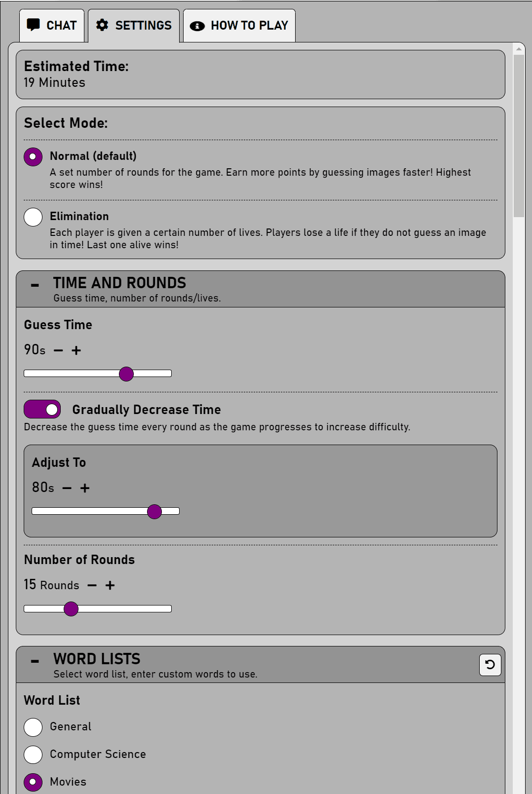Add a round using the plus icon
The height and width of the screenshot is (794, 532).
pos(110,586)
